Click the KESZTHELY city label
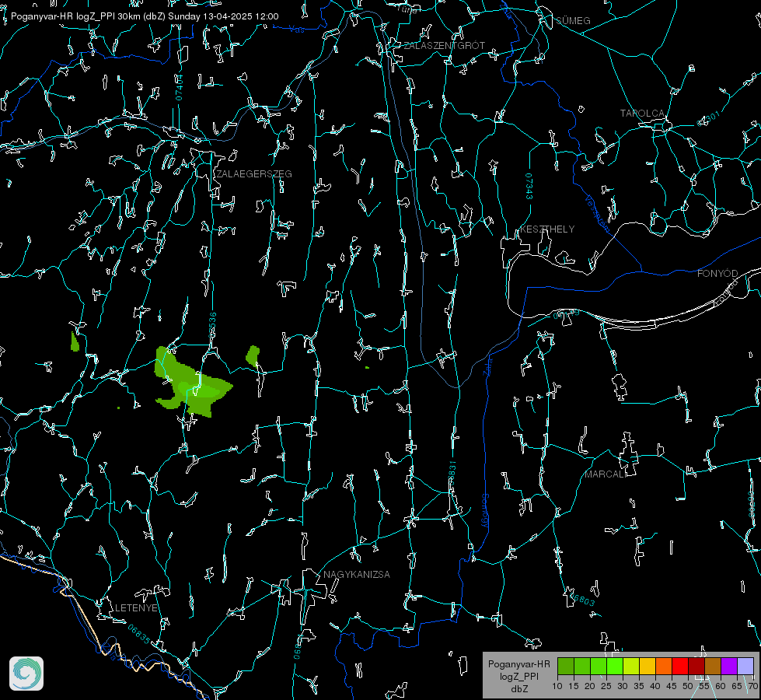The image size is (761, 700). click(x=547, y=229)
